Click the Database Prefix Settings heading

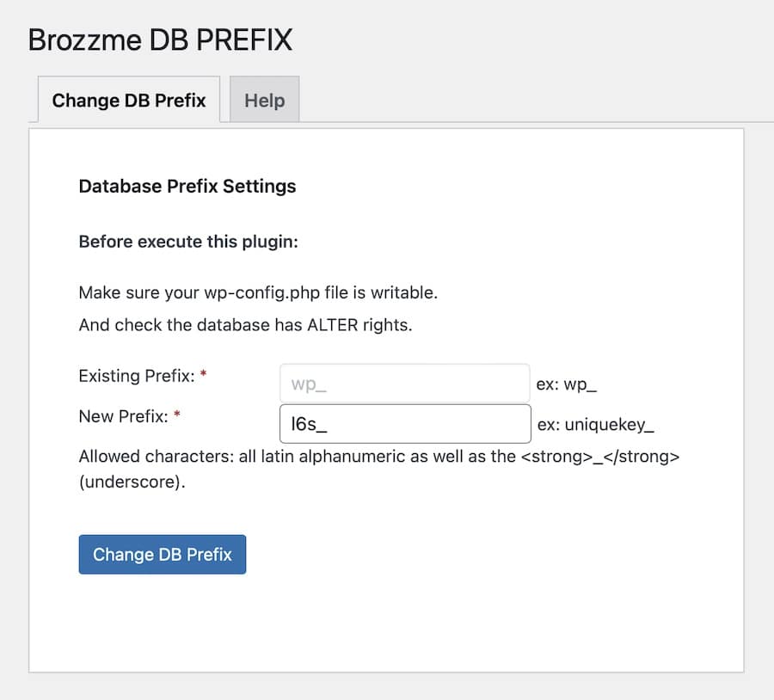(x=187, y=186)
